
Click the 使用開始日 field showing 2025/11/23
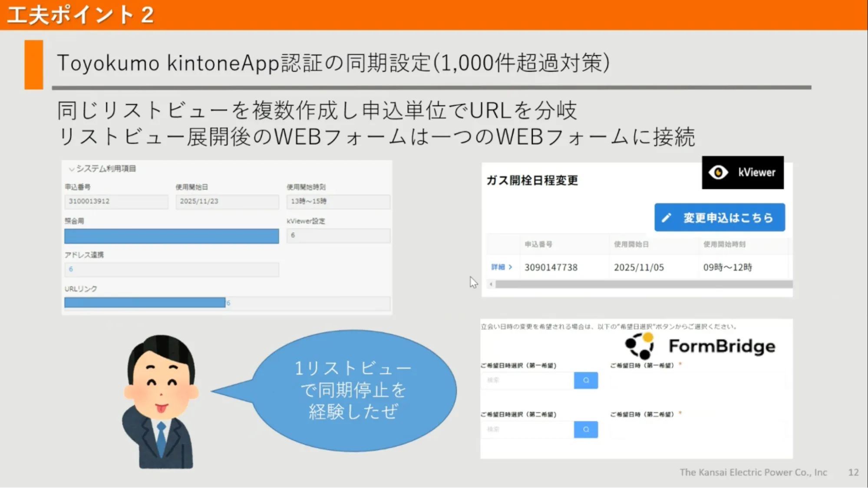(x=227, y=201)
